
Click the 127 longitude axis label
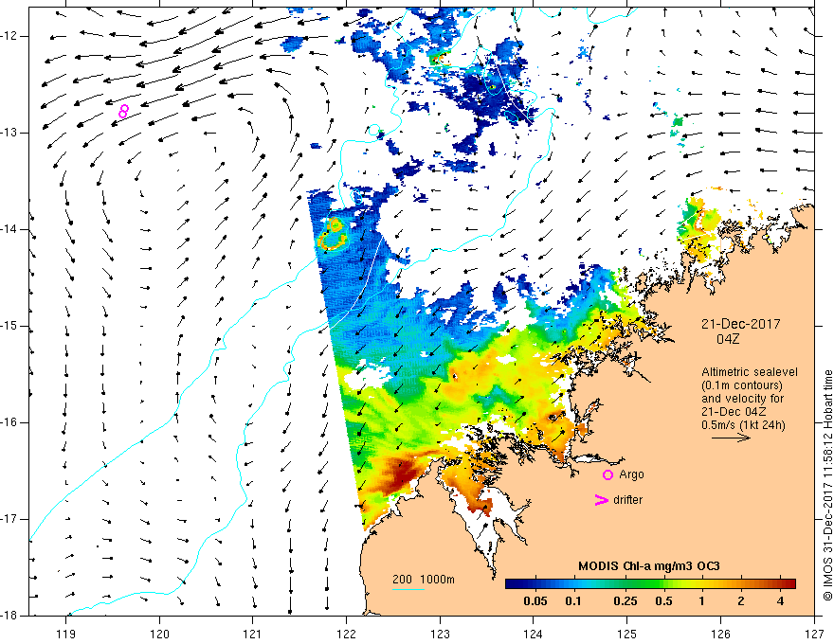(814, 634)
